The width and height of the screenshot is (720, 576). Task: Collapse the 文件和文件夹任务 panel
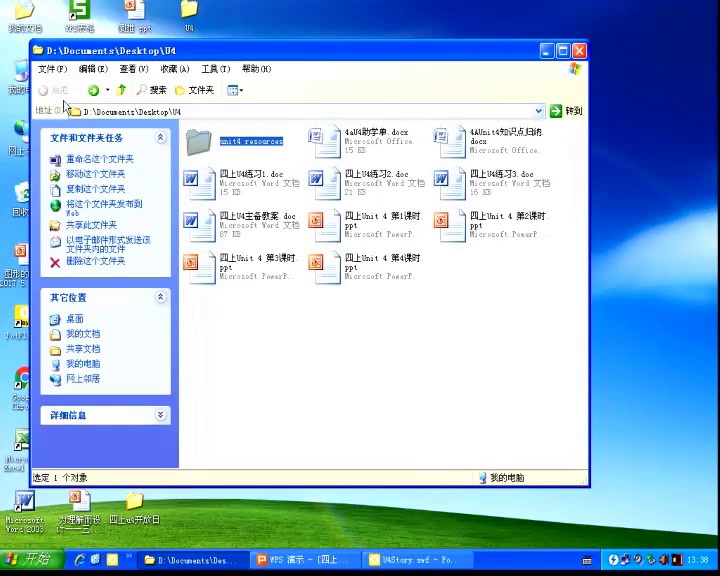click(x=161, y=137)
